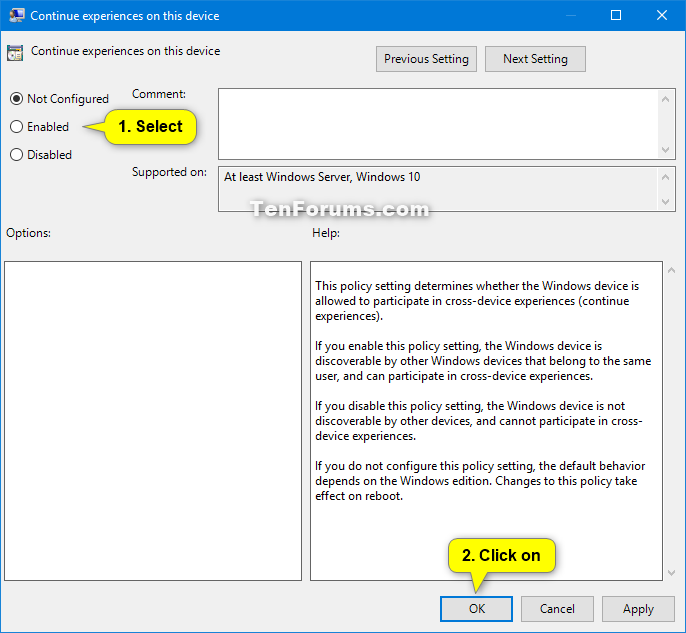
Task: Click the Help paragraph starting 'If you disable'
Action: pos(479,421)
